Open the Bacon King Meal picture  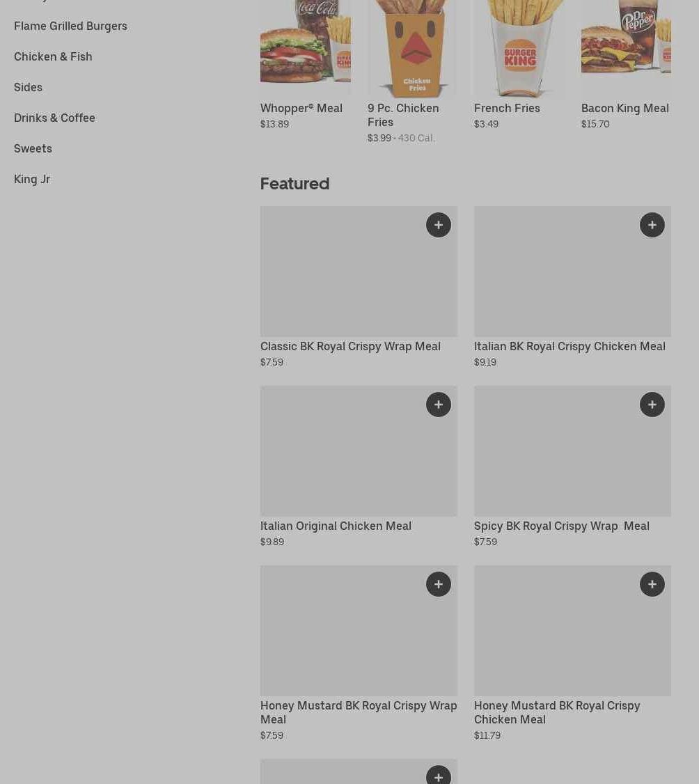click(x=626, y=48)
